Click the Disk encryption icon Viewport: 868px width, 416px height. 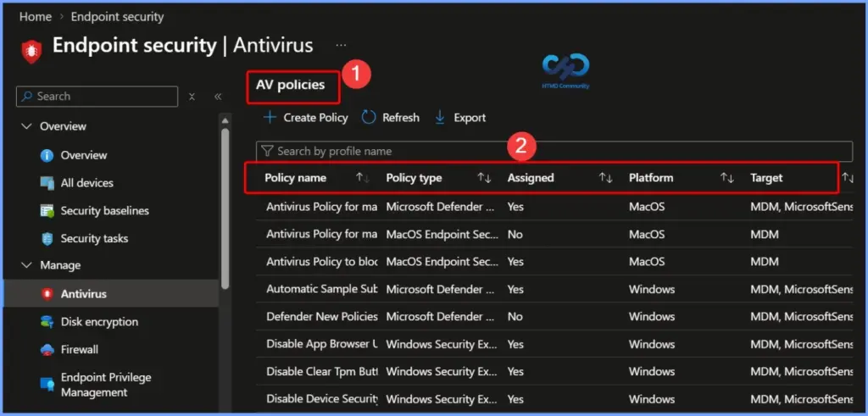(47, 322)
